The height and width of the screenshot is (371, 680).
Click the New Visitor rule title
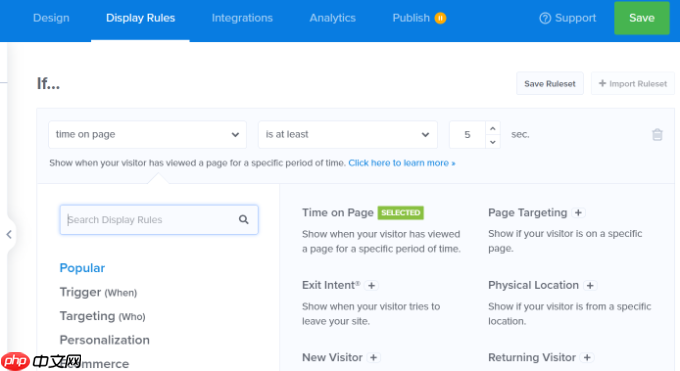[x=332, y=358]
